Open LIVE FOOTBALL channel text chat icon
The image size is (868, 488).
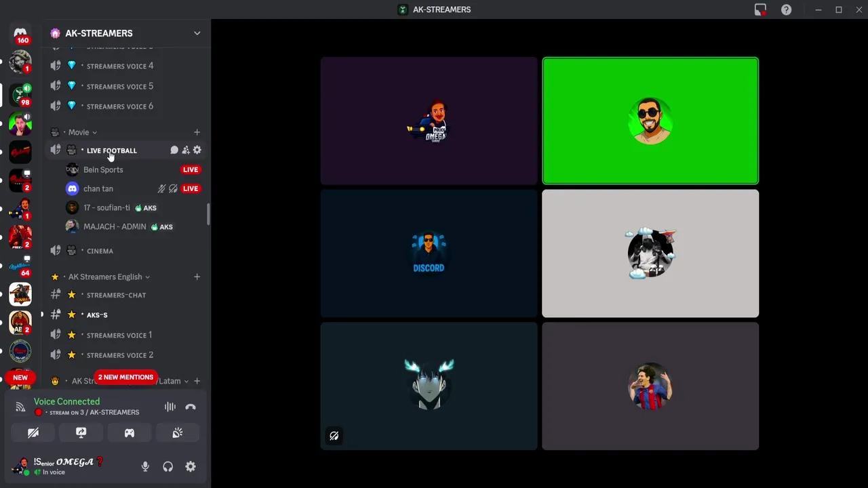(174, 150)
